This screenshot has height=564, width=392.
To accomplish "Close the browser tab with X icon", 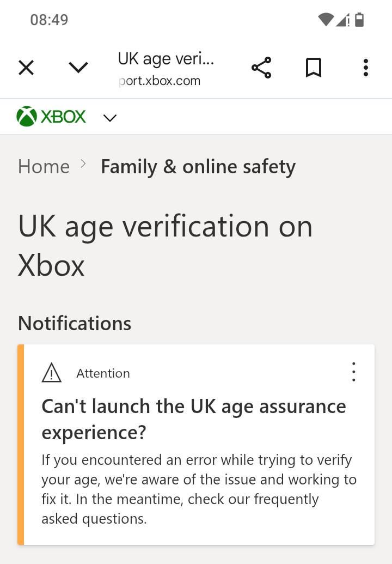I will point(26,68).
